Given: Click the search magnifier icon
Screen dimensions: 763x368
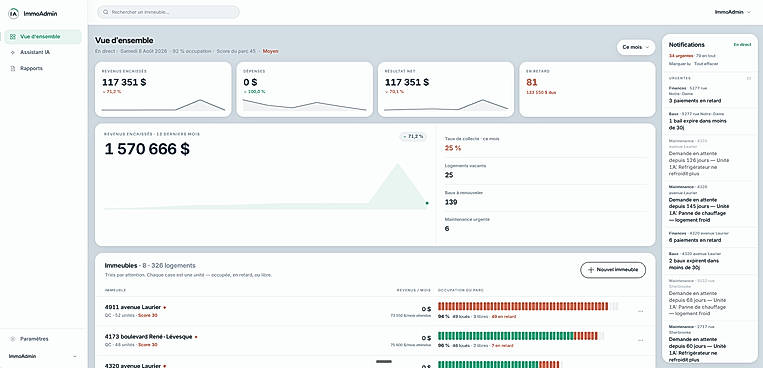Looking at the screenshot, I should pyautogui.click(x=106, y=12).
